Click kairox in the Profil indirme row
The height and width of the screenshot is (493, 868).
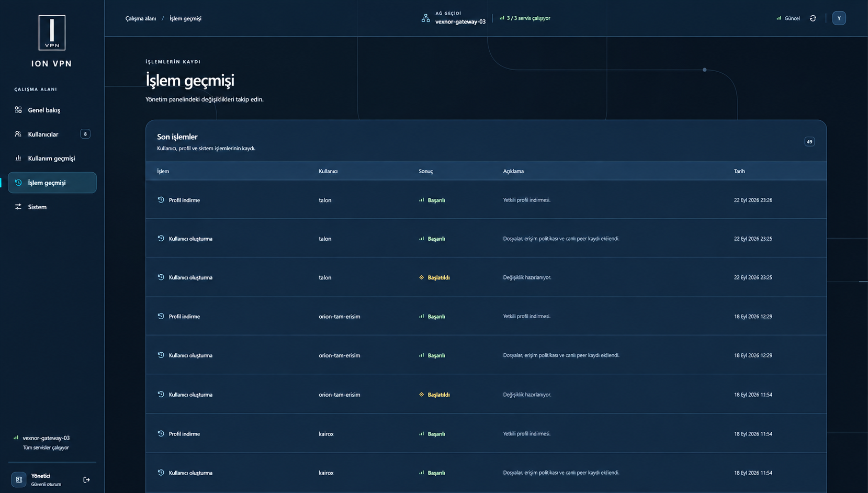tap(326, 434)
